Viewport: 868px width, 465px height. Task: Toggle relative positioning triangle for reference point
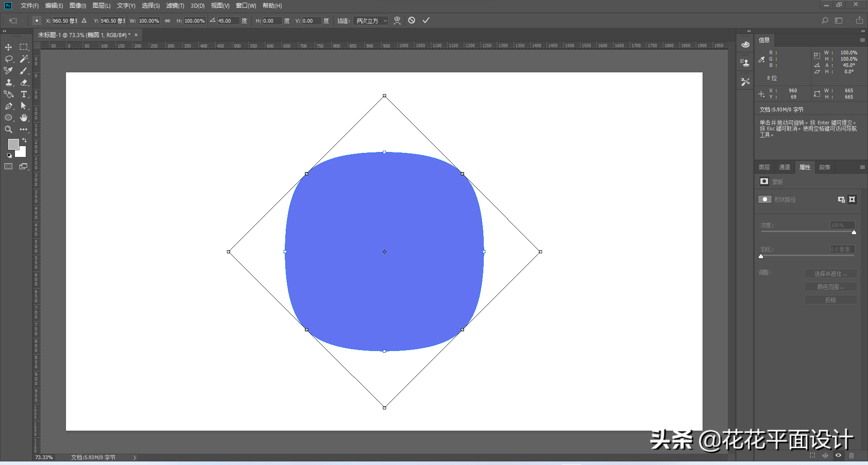click(x=84, y=21)
